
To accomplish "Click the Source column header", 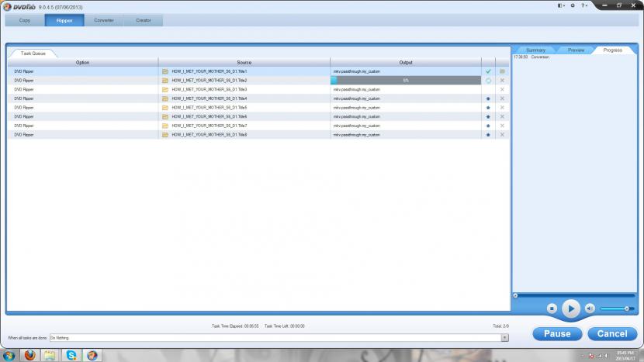I will pos(244,62).
